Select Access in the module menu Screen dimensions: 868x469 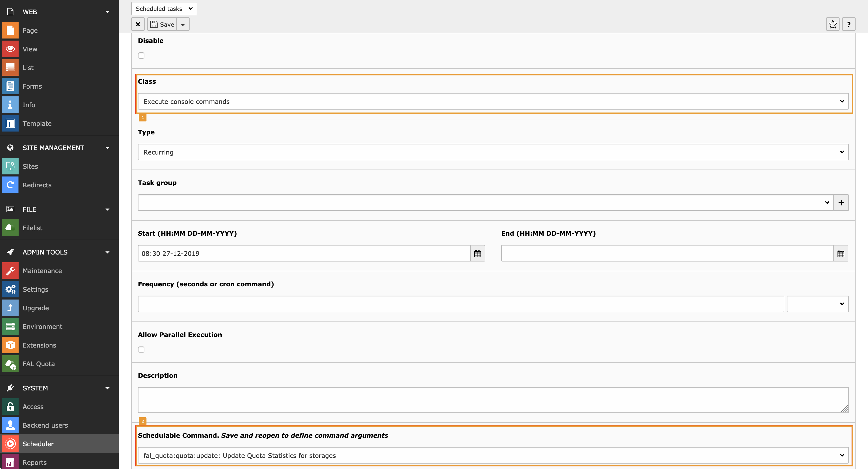59,407
